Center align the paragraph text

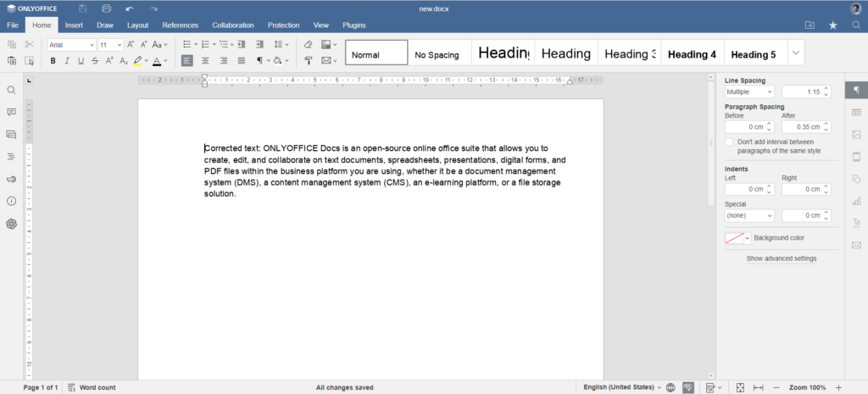(x=205, y=61)
